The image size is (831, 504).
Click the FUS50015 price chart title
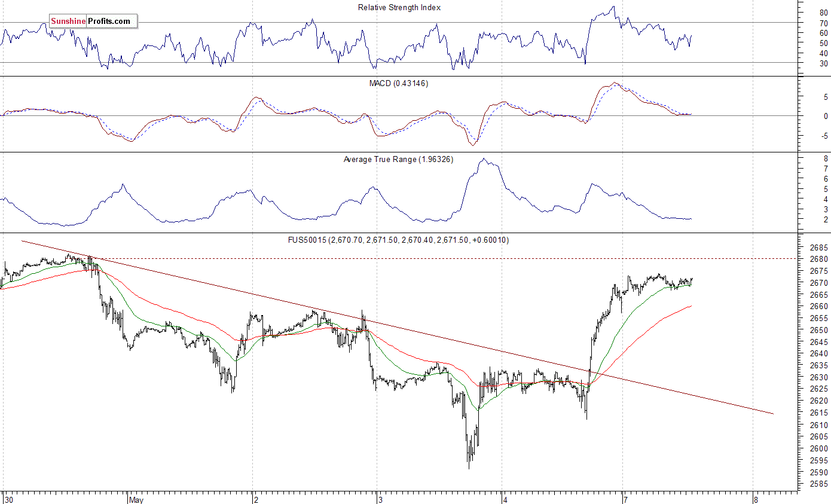point(398,240)
